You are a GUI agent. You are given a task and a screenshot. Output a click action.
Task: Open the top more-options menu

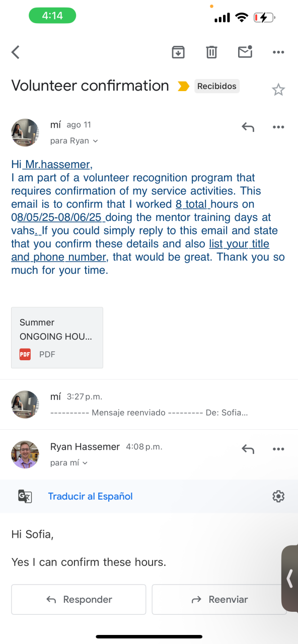(x=278, y=52)
